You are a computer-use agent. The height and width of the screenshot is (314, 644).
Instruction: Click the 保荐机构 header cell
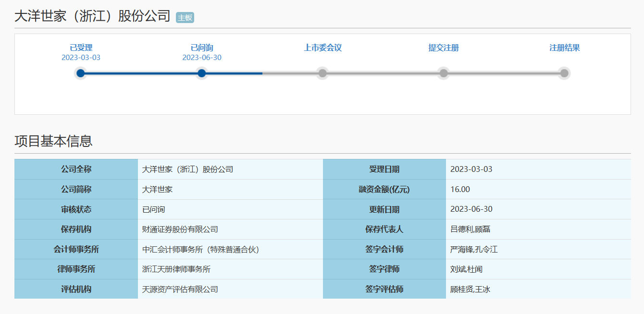tap(76, 229)
